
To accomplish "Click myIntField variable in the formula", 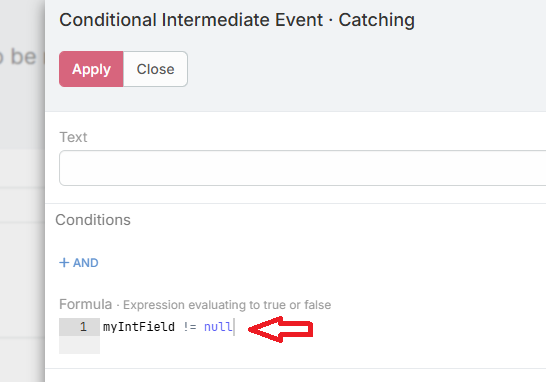I will pos(139,327).
